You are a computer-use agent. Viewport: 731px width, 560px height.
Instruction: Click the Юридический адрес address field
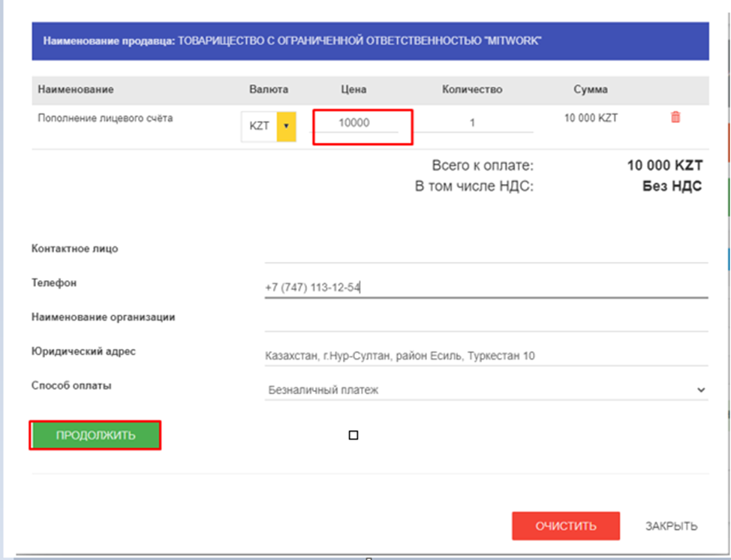point(486,355)
